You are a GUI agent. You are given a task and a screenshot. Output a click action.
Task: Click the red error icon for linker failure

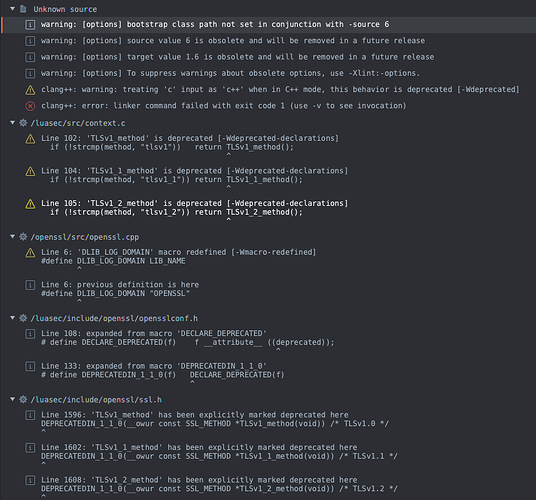[30, 106]
